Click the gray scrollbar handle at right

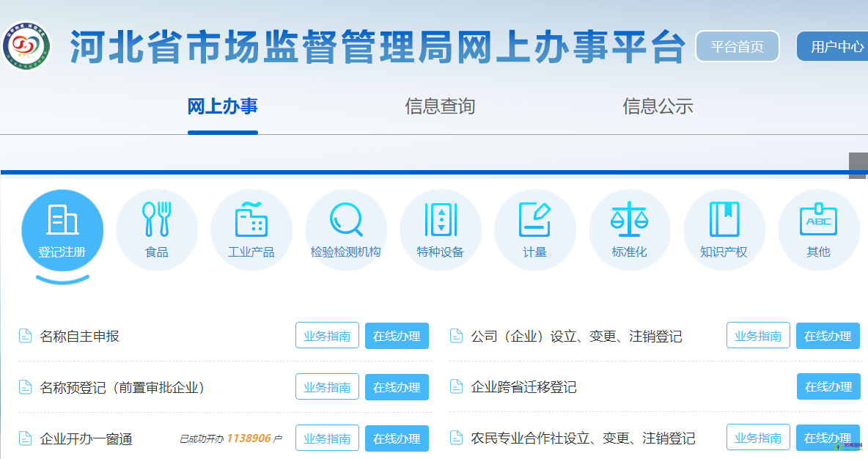click(x=858, y=166)
